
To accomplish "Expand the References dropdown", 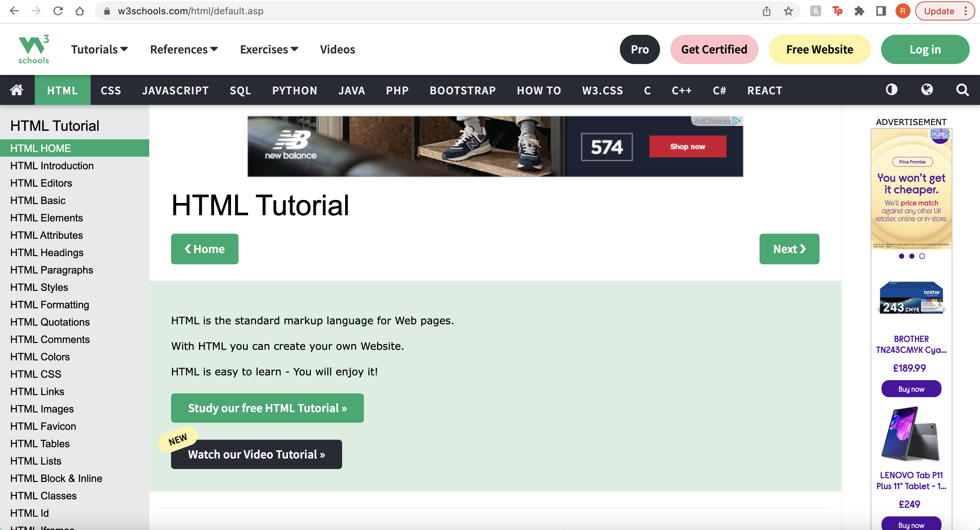I will coord(184,49).
